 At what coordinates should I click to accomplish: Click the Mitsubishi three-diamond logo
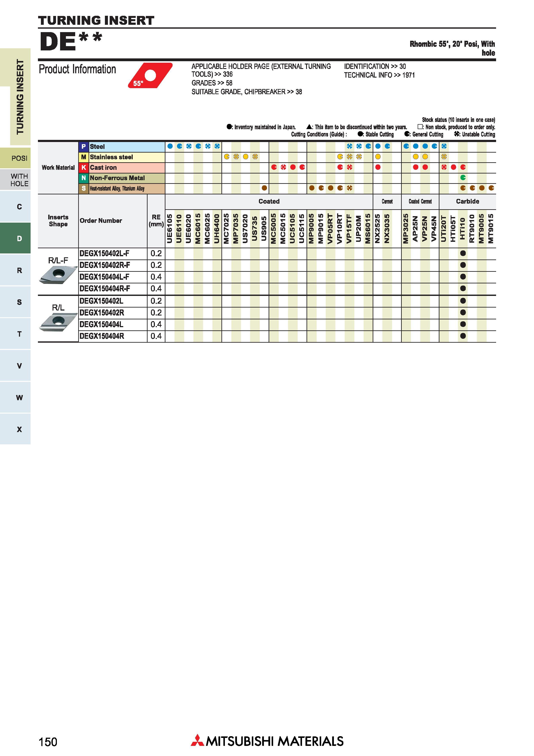tap(197, 740)
